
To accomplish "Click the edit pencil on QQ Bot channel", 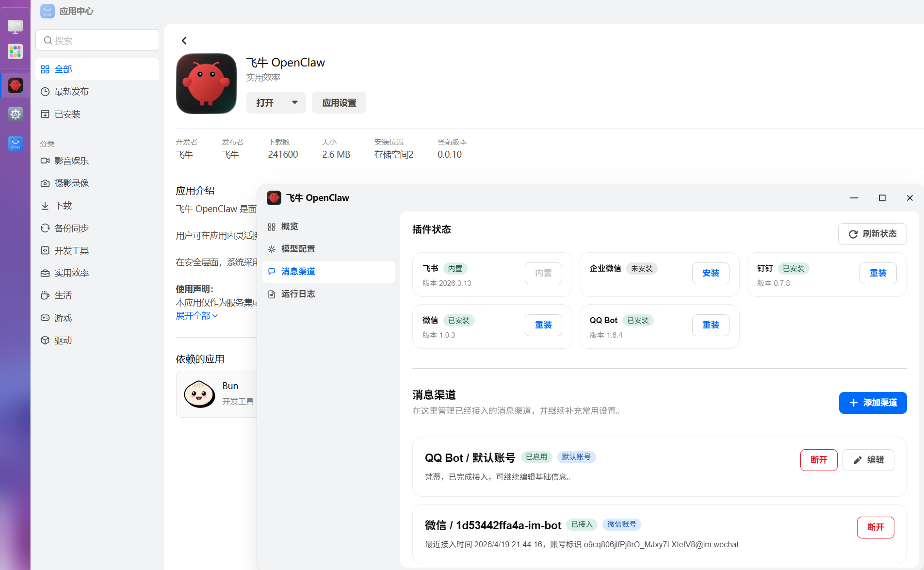I will pos(868,459).
